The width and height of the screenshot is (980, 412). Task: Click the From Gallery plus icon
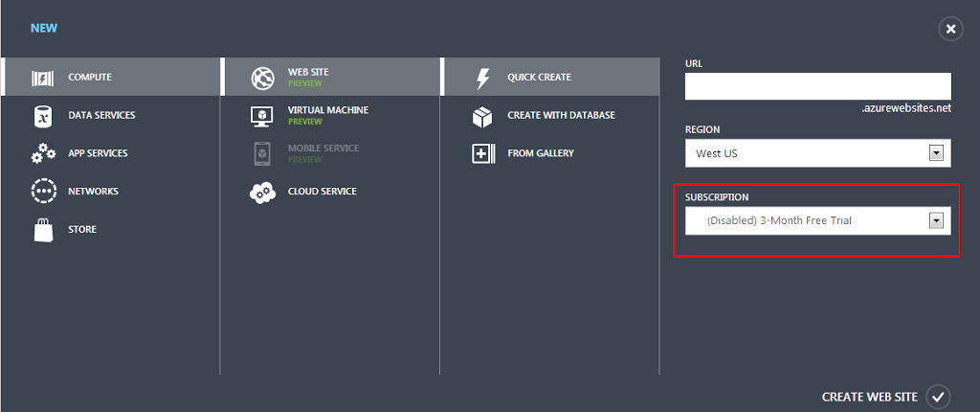pos(483,153)
